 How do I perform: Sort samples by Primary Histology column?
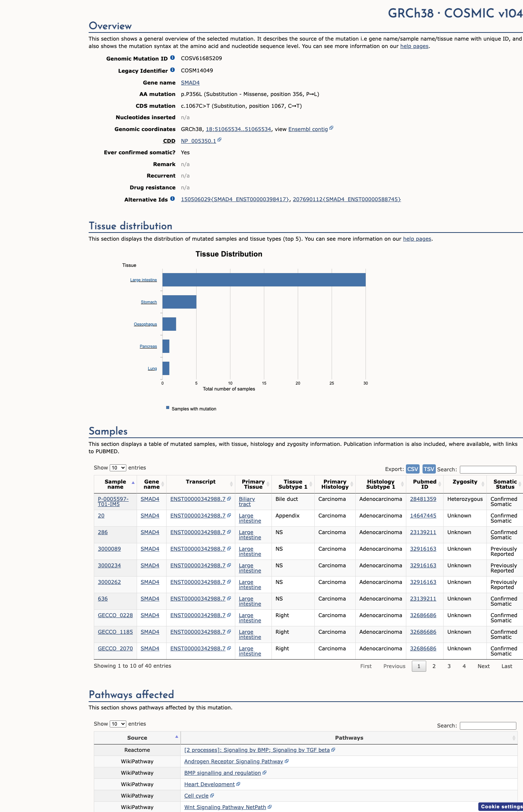(x=335, y=484)
